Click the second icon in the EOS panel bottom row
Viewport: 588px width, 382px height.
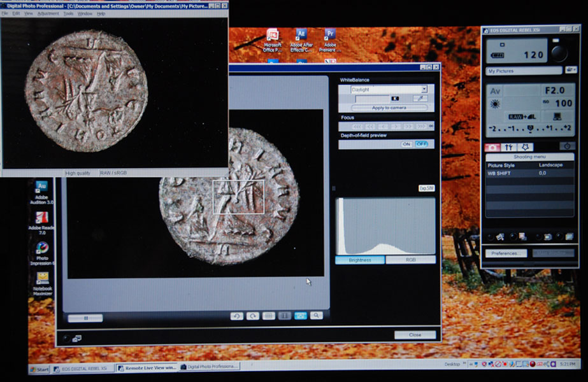coord(522,236)
